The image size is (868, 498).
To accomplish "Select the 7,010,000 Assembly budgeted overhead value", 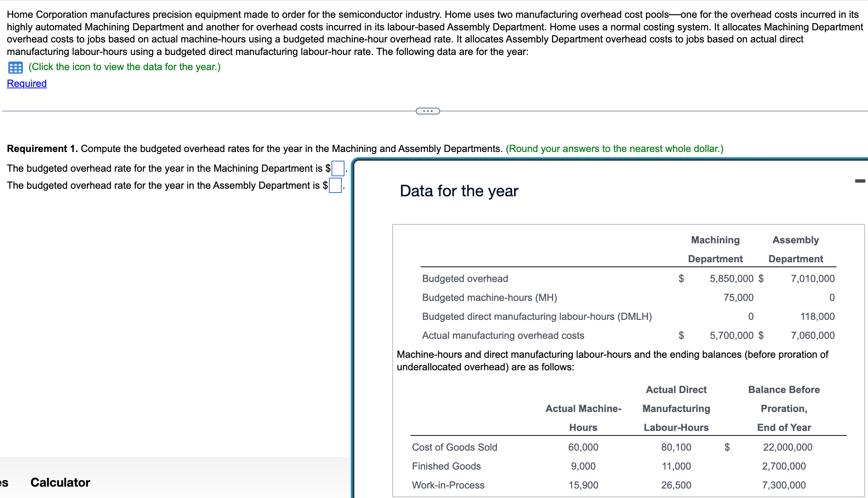I will [812, 279].
